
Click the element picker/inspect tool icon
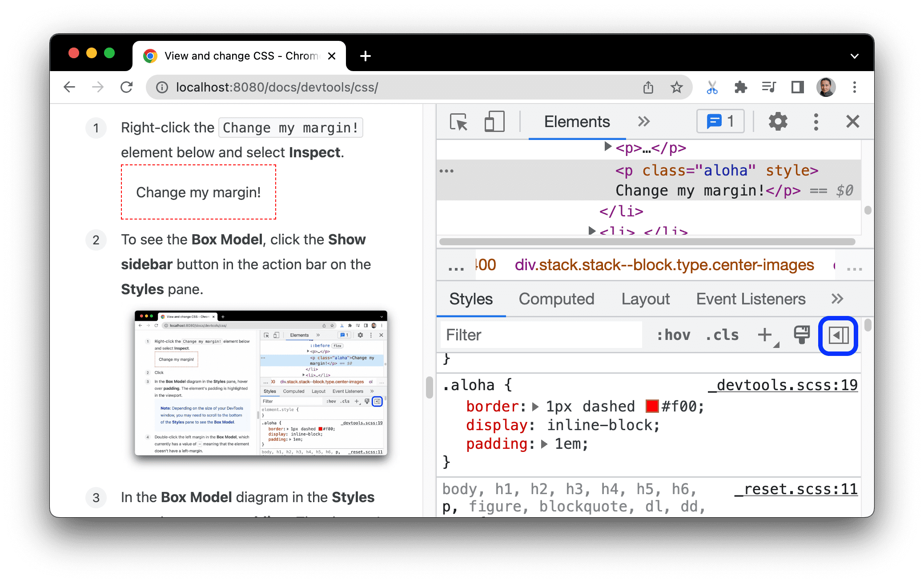pos(457,122)
